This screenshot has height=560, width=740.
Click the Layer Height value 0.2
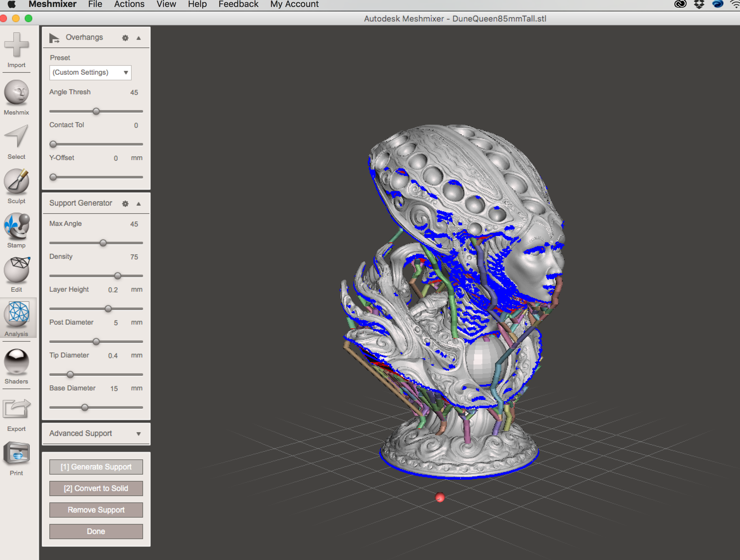(113, 290)
